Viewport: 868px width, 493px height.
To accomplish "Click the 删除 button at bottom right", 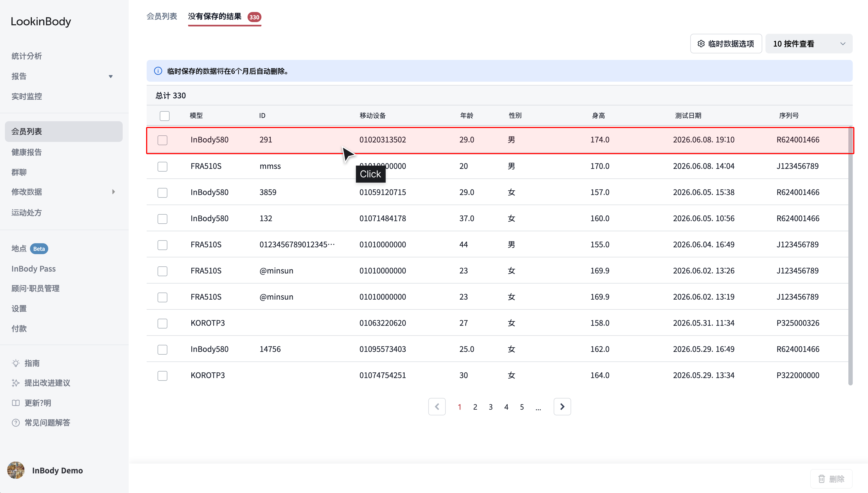I will click(x=831, y=479).
